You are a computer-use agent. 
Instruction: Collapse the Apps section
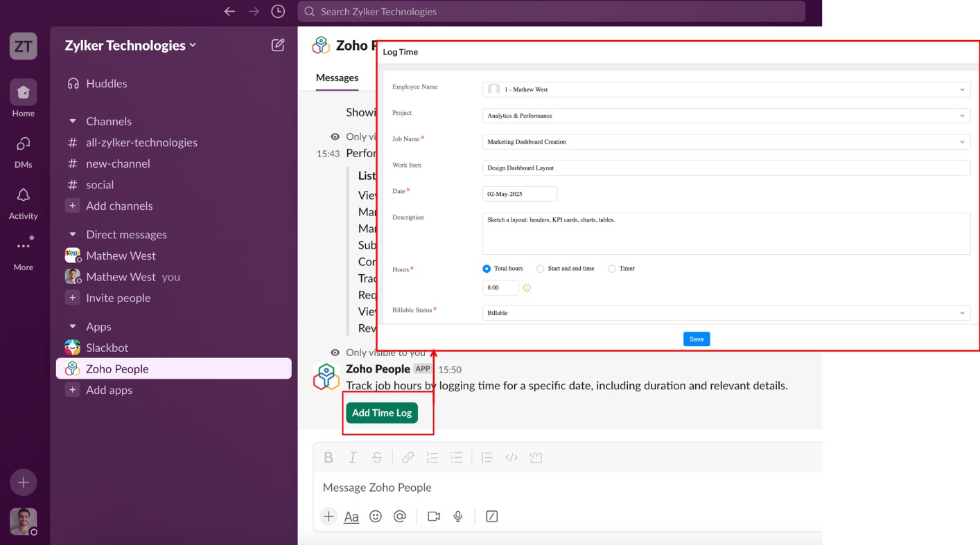pos(72,327)
